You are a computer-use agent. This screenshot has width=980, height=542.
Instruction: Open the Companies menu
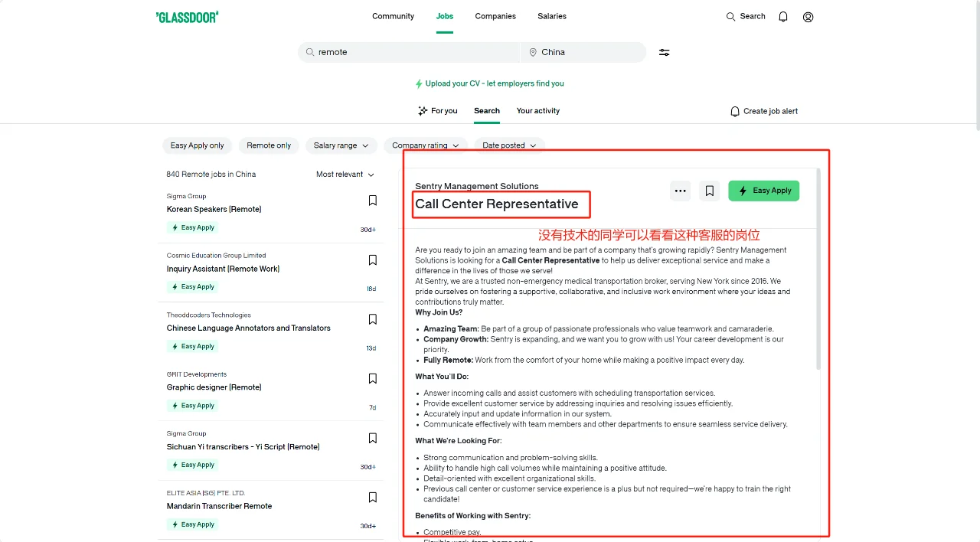tap(495, 16)
